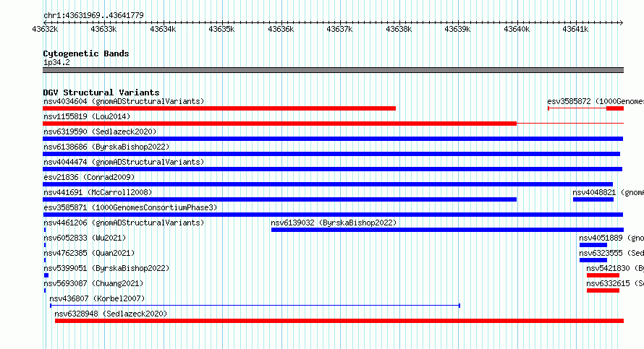Click the thin blue line for nsv436807

(x=255, y=306)
